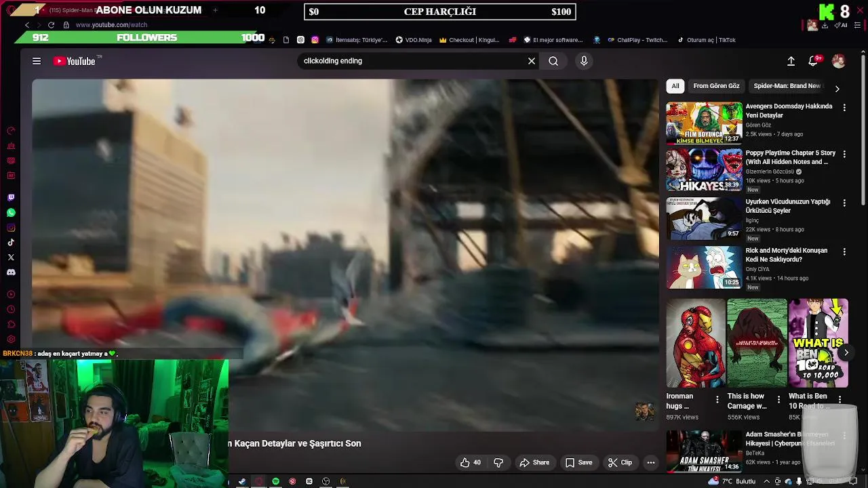Open options for the Uyurken Vücudunuzun video

tap(844, 203)
